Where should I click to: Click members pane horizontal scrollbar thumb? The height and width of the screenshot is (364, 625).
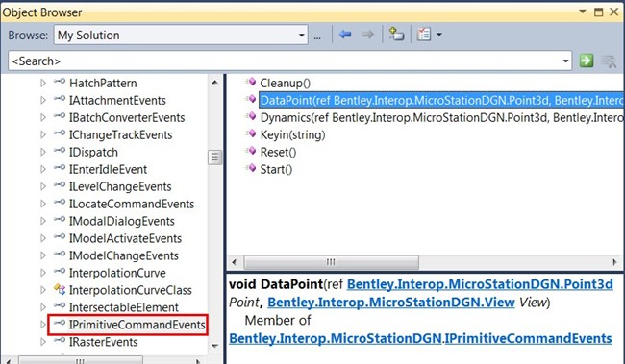pyautogui.click(x=331, y=262)
